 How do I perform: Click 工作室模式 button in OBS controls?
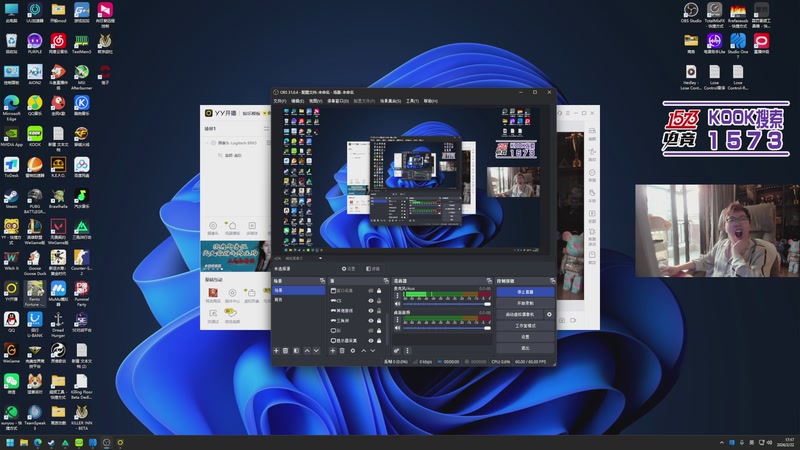pyautogui.click(x=526, y=326)
